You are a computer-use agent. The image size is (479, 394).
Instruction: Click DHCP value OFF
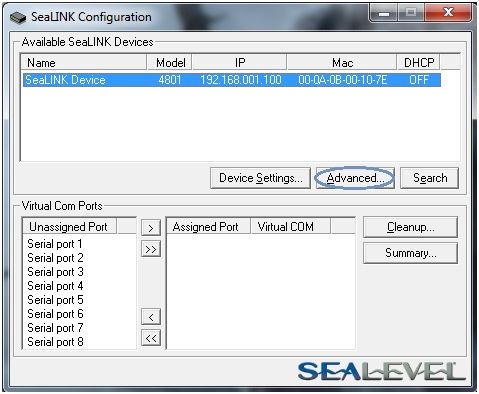pyautogui.click(x=419, y=80)
